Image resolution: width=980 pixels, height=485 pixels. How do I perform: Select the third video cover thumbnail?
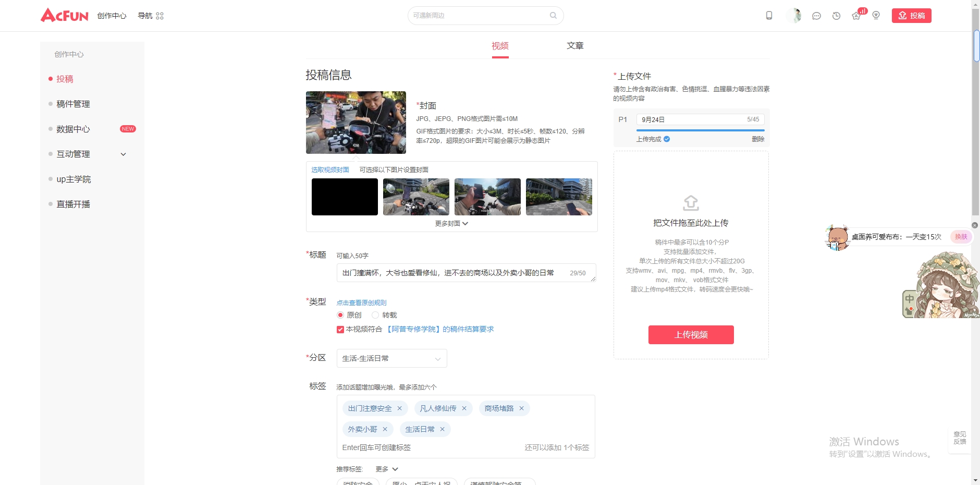[487, 197]
